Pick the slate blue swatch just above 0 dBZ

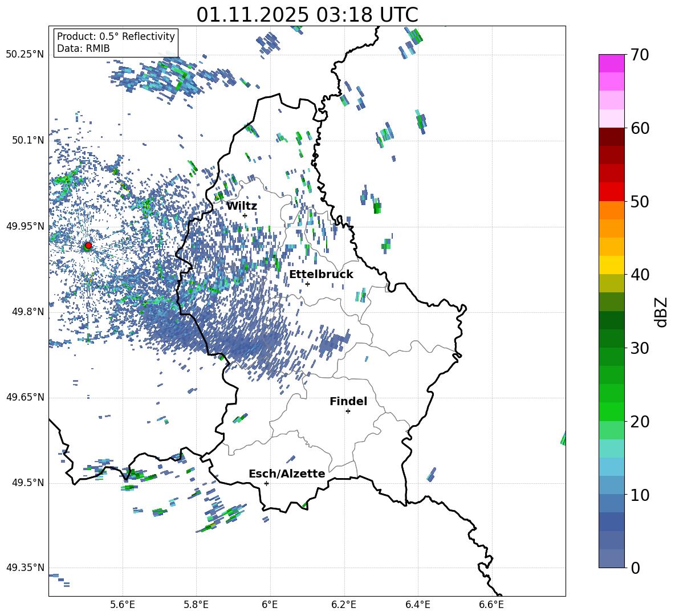[x=612, y=558]
